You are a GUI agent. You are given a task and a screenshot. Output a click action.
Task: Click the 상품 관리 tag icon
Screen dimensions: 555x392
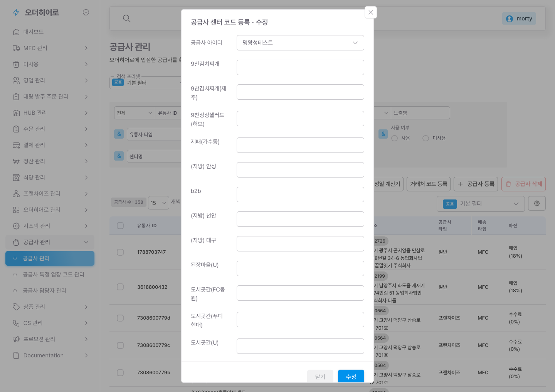tap(16, 307)
